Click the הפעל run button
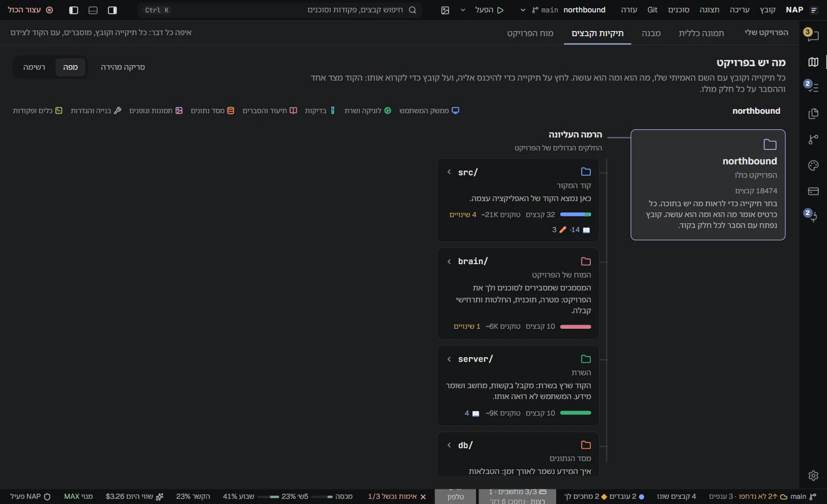 pos(489,10)
